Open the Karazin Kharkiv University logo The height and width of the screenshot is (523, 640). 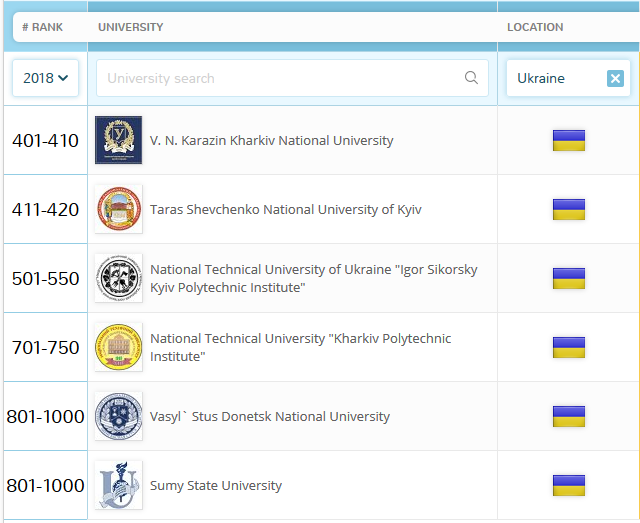(x=118, y=140)
